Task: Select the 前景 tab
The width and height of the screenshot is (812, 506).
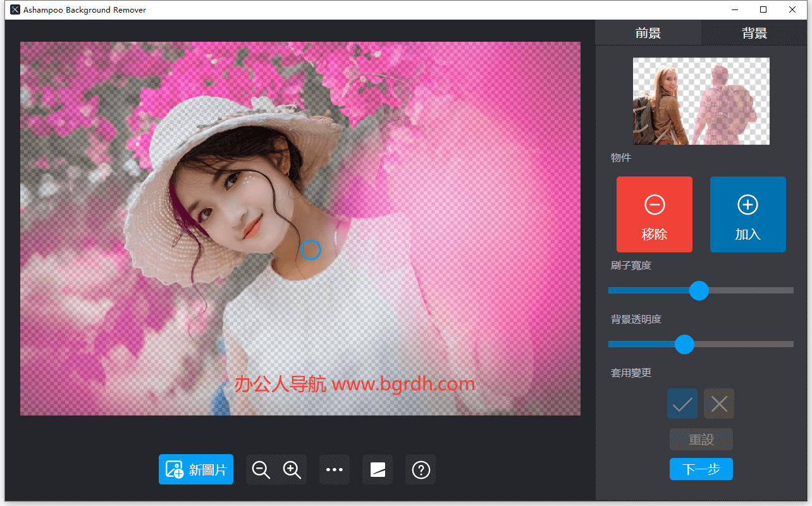Action: click(648, 32)
